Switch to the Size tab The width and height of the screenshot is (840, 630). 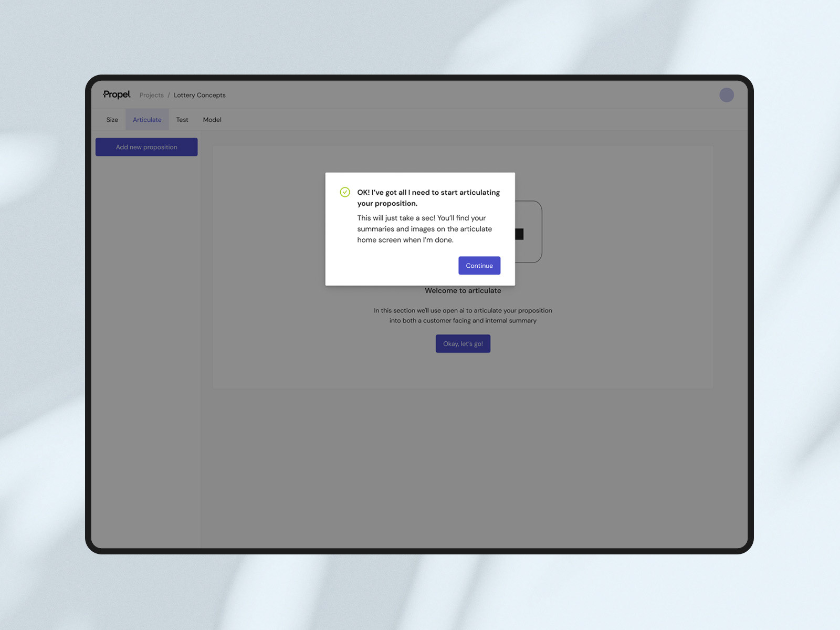point(112,120)
